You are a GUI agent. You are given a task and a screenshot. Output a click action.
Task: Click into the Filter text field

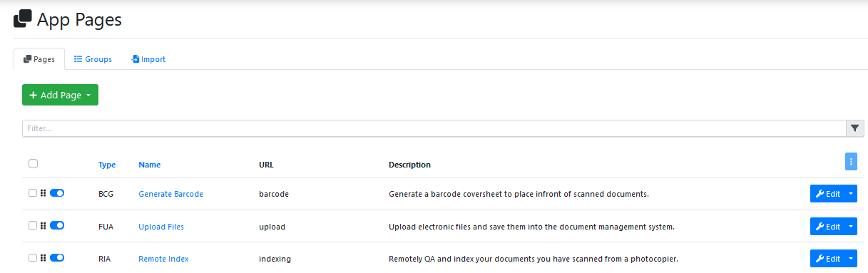[x=434, y=128]
